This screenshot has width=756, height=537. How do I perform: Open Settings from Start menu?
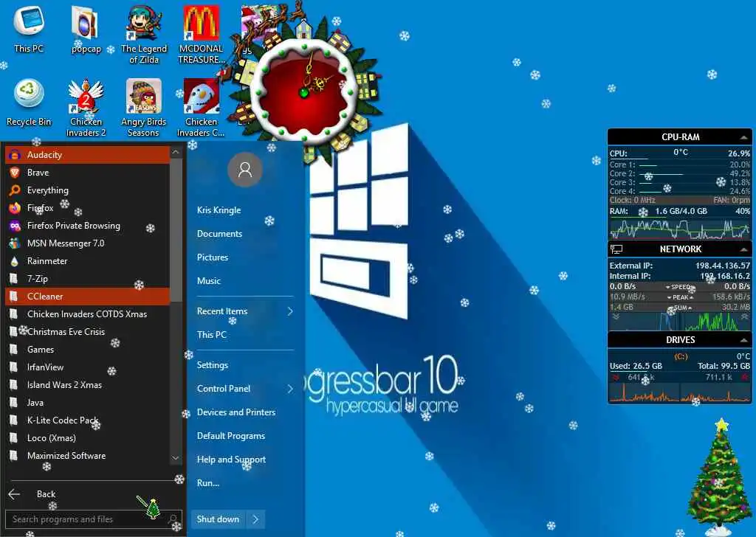(212, 365)
